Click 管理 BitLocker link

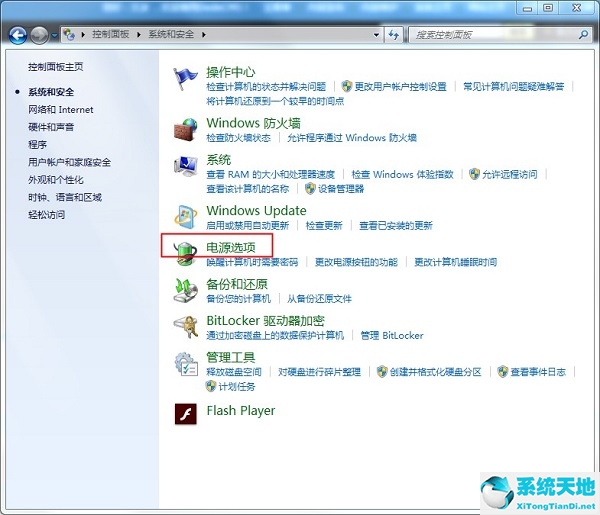tap(392, 336)
